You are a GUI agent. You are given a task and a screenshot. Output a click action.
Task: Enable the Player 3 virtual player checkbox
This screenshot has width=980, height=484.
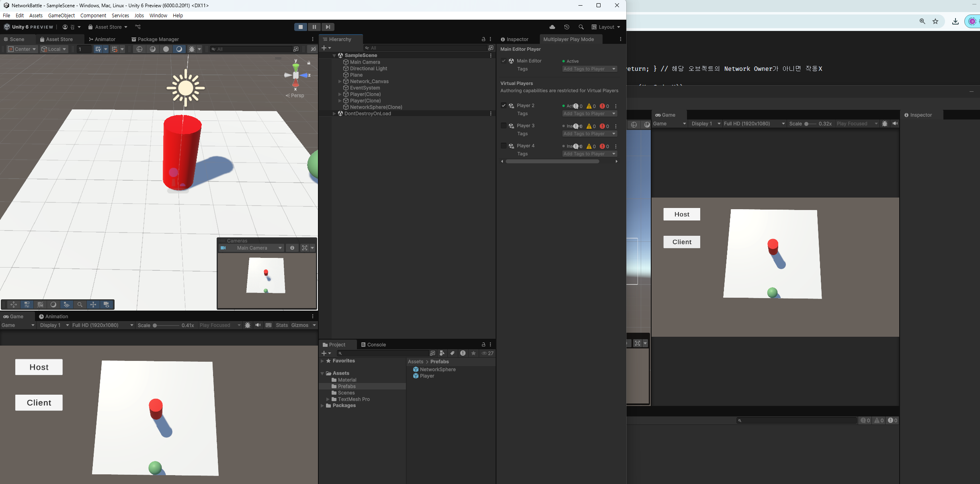coord(503,126)
